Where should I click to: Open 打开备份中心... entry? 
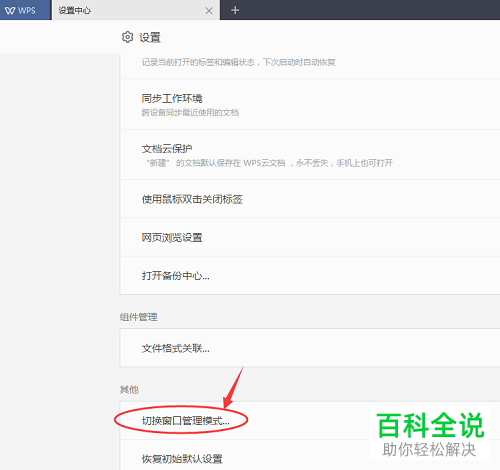(x=310, y=276)
